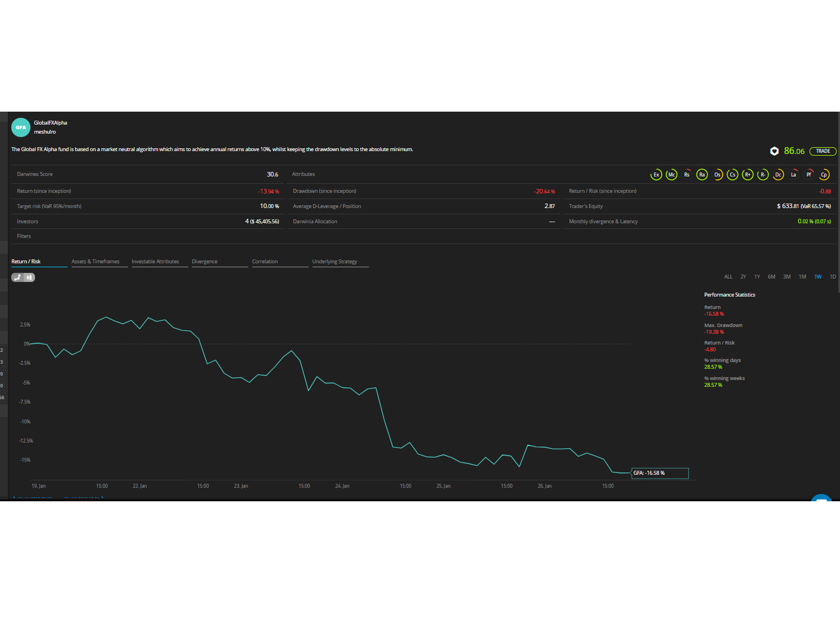This screenshot has height=627, width=840.
Task: Click the GlobalFXAlpha name link
Action: click(x=50, y=123)
